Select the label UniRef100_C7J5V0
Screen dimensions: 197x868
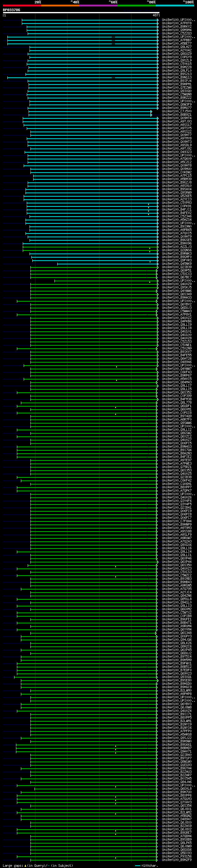pyautogui.click(x=177, y=111)
